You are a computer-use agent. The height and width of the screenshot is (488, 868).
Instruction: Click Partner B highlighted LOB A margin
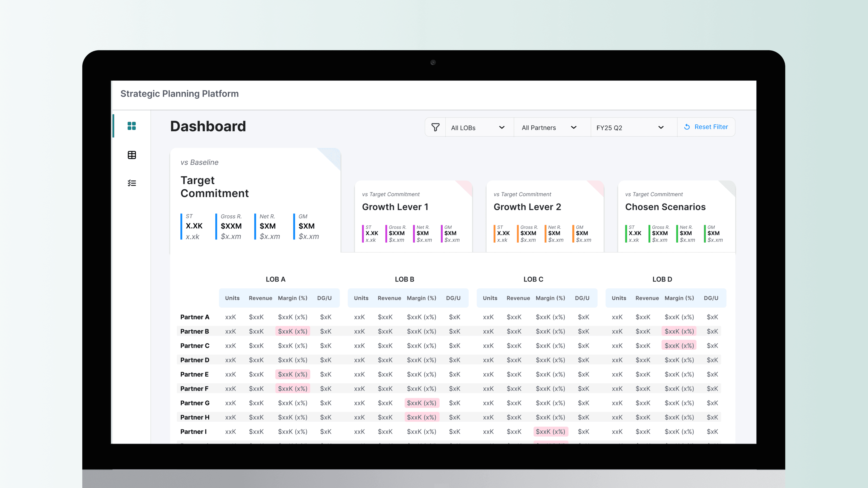(293, 331)
